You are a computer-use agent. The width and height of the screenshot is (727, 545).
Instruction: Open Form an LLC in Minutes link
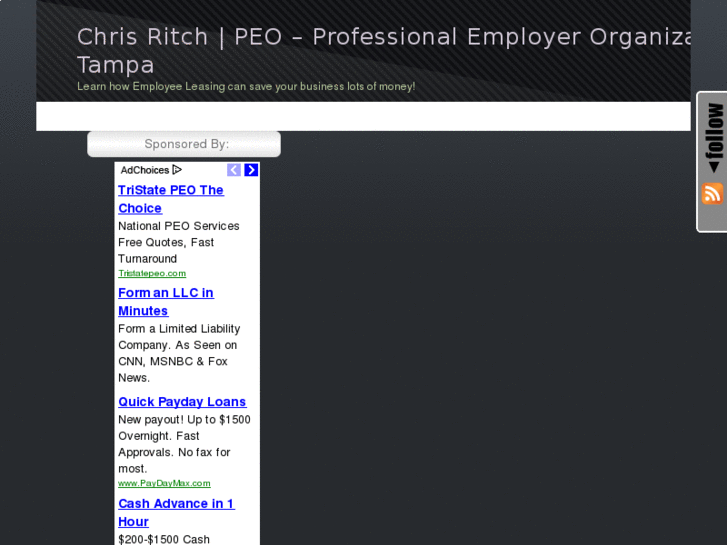pos(166,301)
